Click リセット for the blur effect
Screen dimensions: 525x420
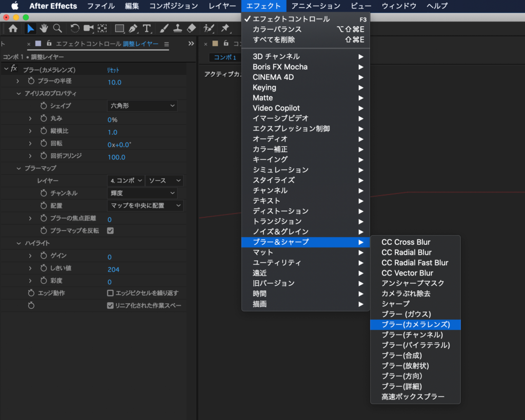point(113,70)
